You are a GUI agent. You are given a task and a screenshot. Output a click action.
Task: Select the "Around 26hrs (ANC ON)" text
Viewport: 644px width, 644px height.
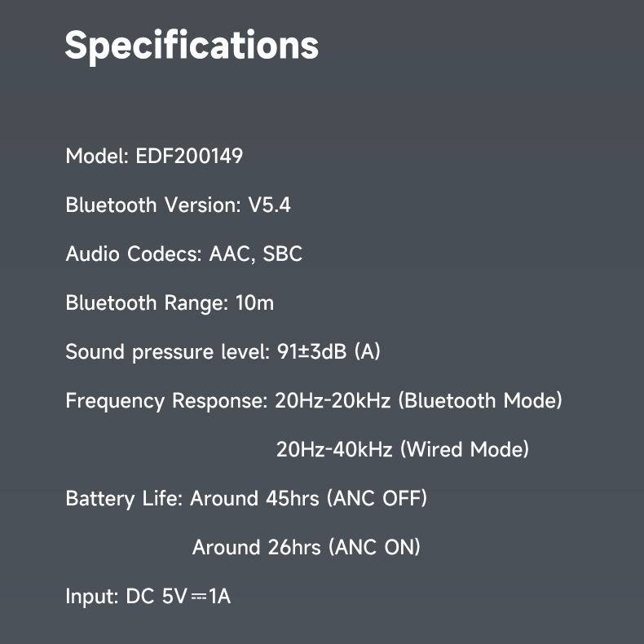tap(307, 547)
